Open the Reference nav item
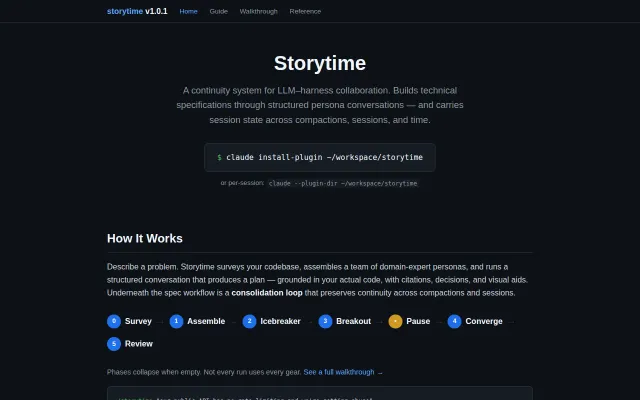 coord(305,11)
